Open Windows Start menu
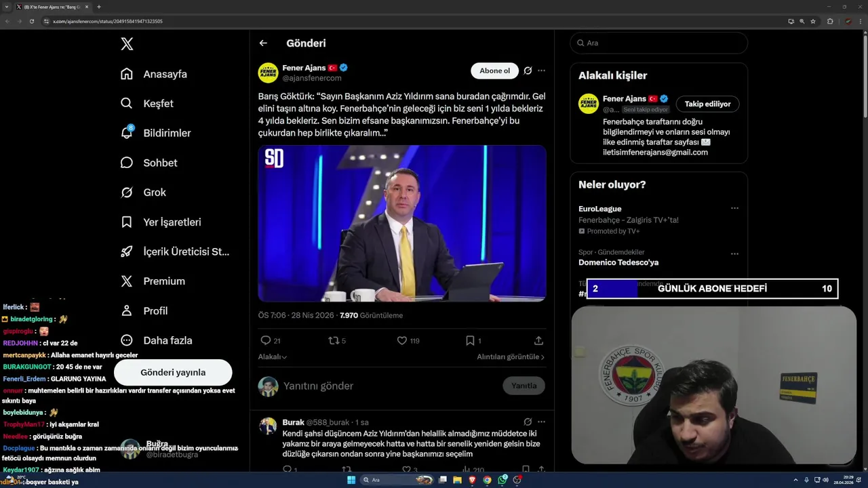This screenshot has height=488, width=868. point(351,480)
